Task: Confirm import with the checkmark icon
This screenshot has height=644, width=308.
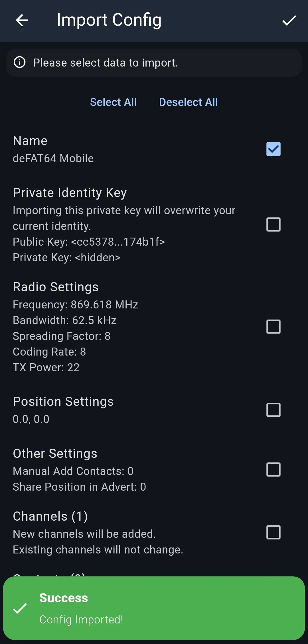Action: [x=289, y=21]
